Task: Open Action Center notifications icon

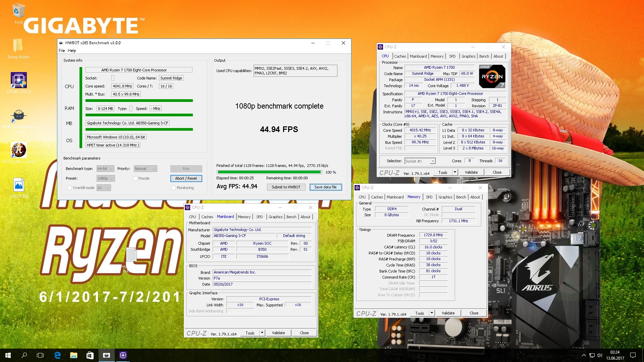Action: click(633, 355)
